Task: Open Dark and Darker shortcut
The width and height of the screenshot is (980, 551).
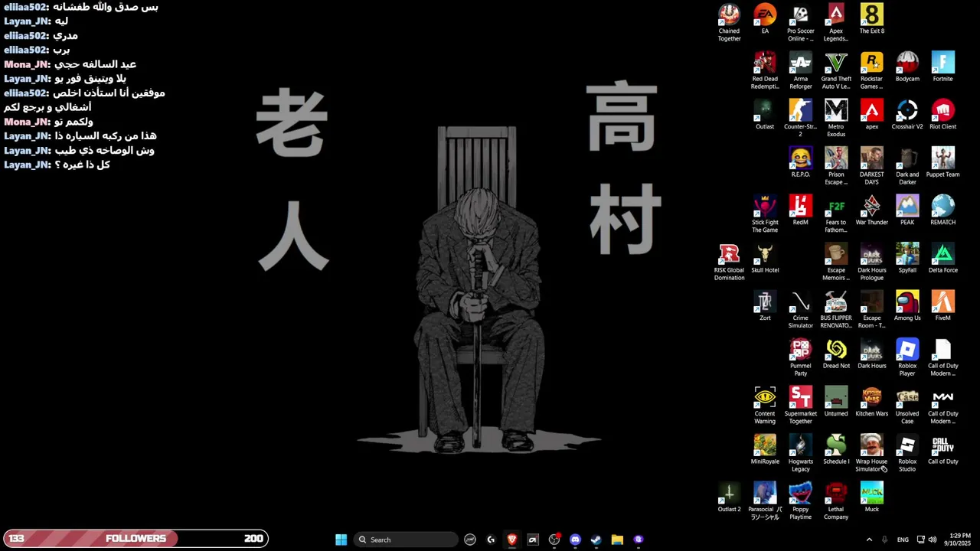Action: [907, 166]
